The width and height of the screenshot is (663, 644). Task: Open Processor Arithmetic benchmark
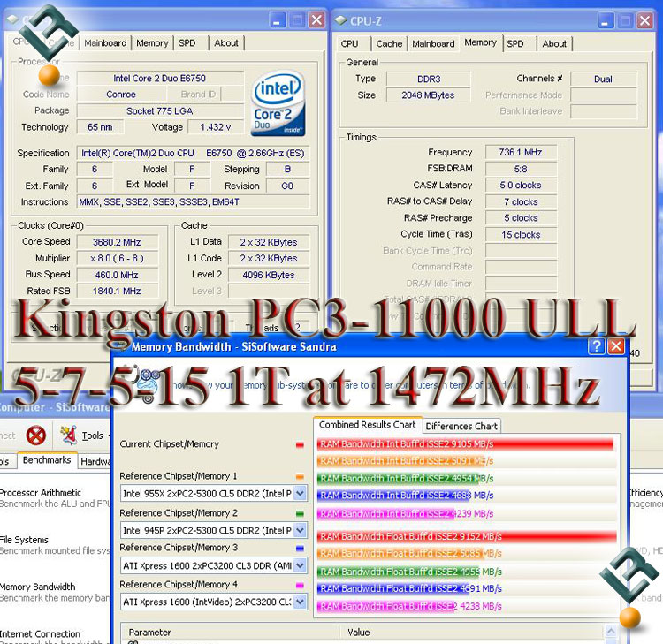click(x=41, y=493)
